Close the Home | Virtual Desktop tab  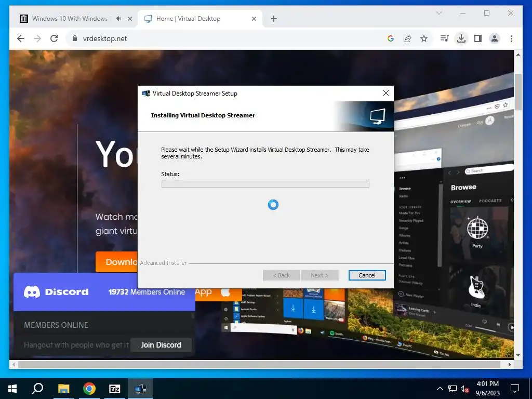(x=254, y=19)
